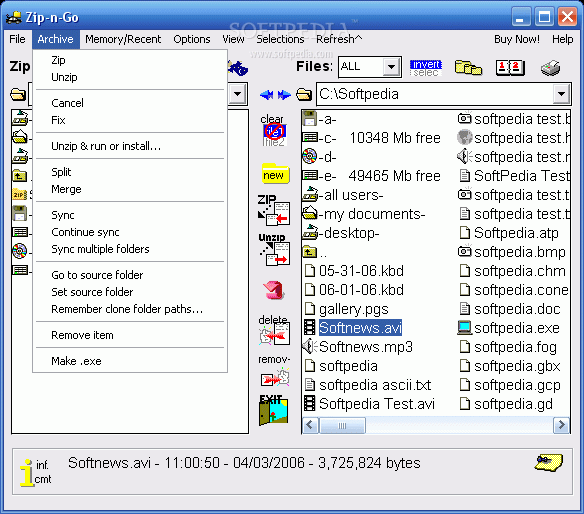
Task: Open the View menu
Action: (234, 39)
